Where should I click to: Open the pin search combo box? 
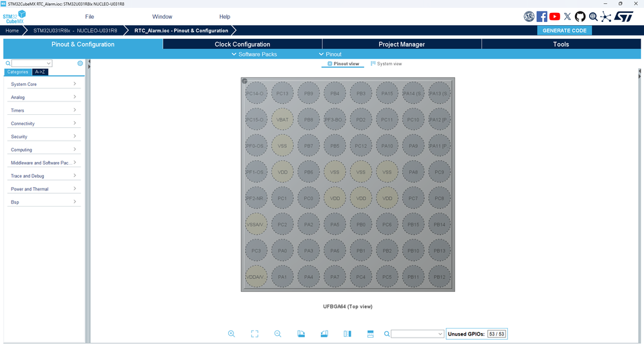point(417,334)
